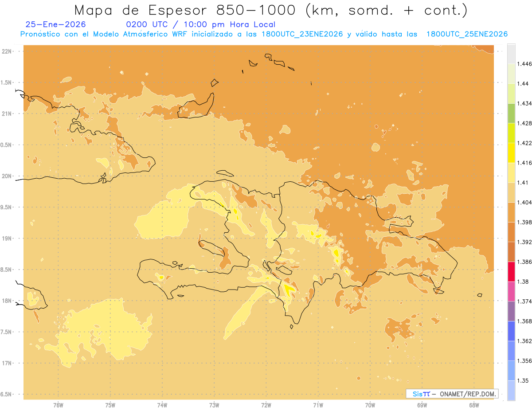The width and height of the screenshot is (532, 411).
Task: Click the "20N" latitude label
Action: coord(6,176)
